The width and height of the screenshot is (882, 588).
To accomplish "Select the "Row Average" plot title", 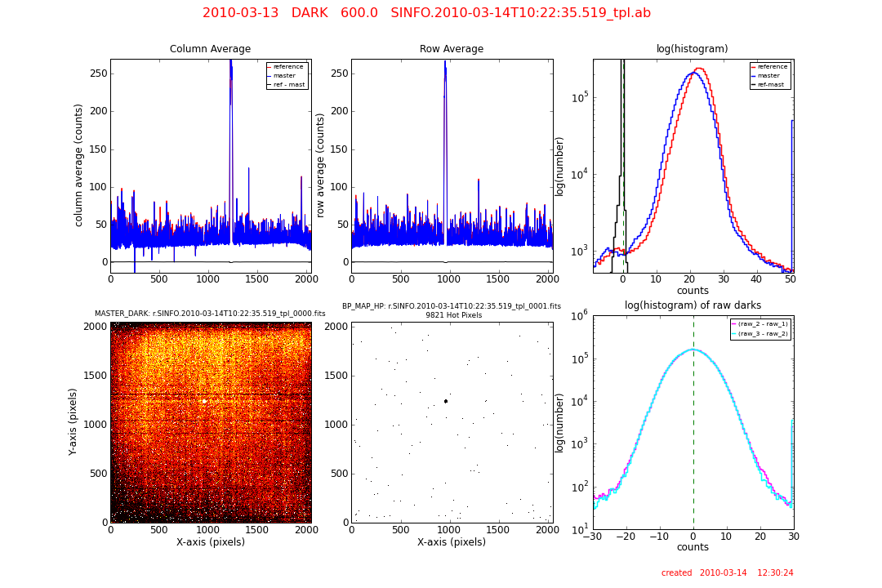I will point(451,49).
